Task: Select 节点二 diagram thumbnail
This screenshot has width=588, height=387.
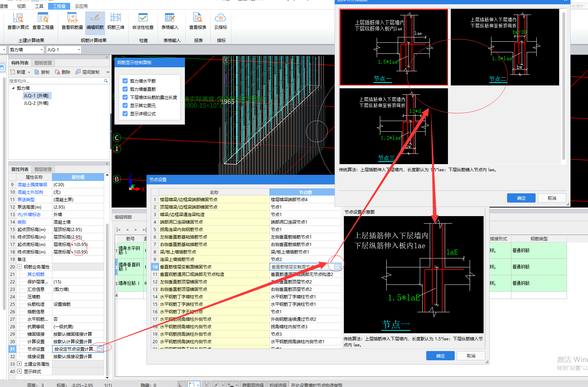Action: [505, 47]
